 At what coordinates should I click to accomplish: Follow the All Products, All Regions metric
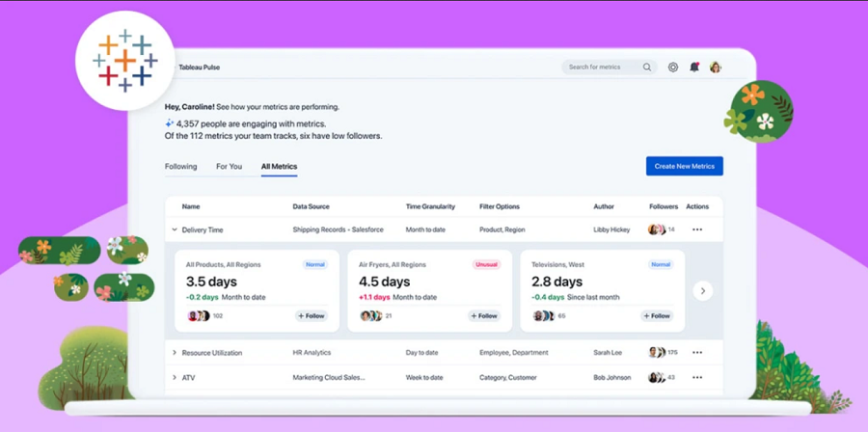[312, 315]
